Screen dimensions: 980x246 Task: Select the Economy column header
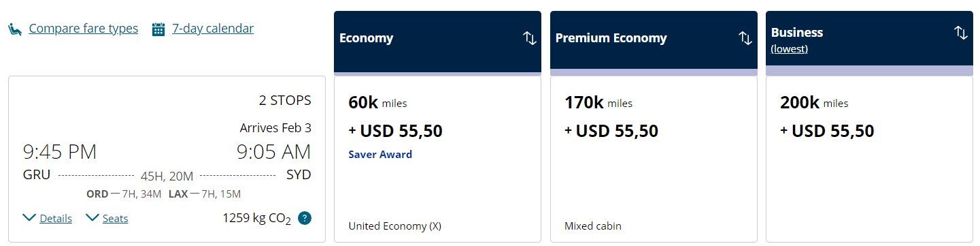438,41
